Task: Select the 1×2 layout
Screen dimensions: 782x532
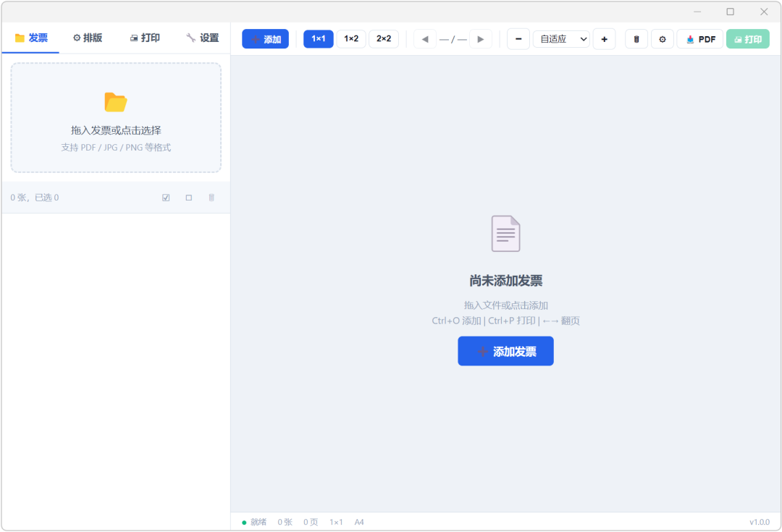Action: (351, 39)
